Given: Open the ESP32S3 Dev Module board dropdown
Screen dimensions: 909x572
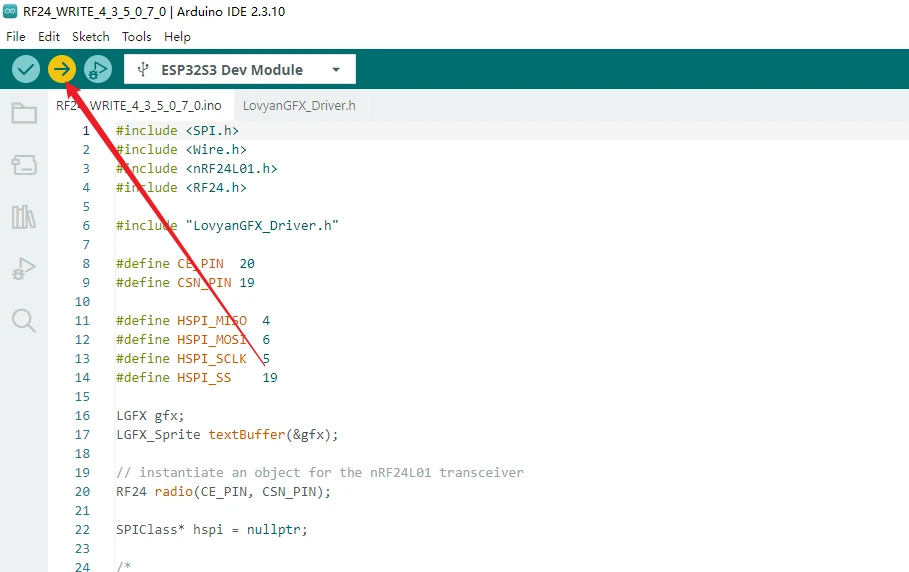Looking at the screenshot, I should click(239, 70).
